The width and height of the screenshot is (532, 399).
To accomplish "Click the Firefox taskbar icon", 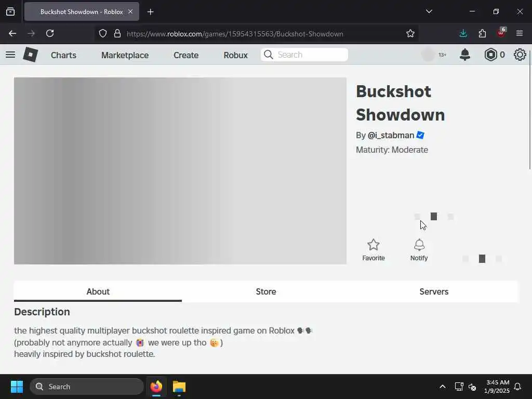I will [x=156, y=387].
